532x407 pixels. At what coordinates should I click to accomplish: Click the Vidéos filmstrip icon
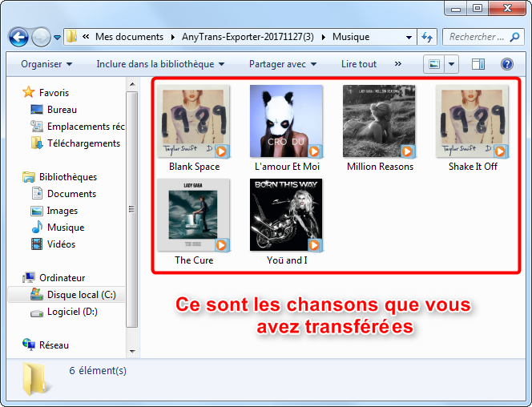(x=37, y=244)
